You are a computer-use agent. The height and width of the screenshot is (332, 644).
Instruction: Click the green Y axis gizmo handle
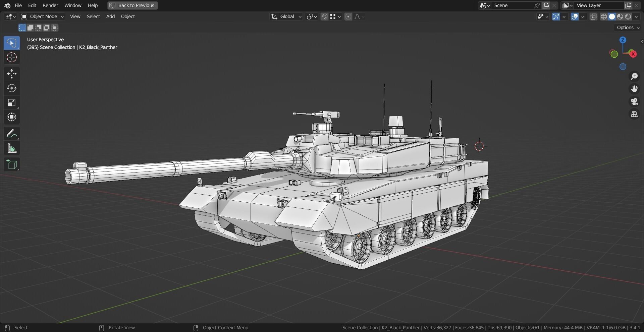tap(614, 54)
